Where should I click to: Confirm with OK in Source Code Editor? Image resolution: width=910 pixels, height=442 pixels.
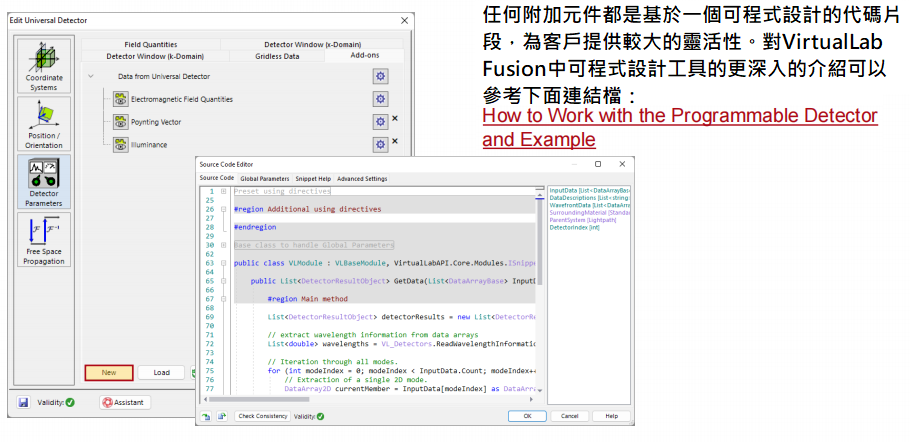(x=527, y=416)
